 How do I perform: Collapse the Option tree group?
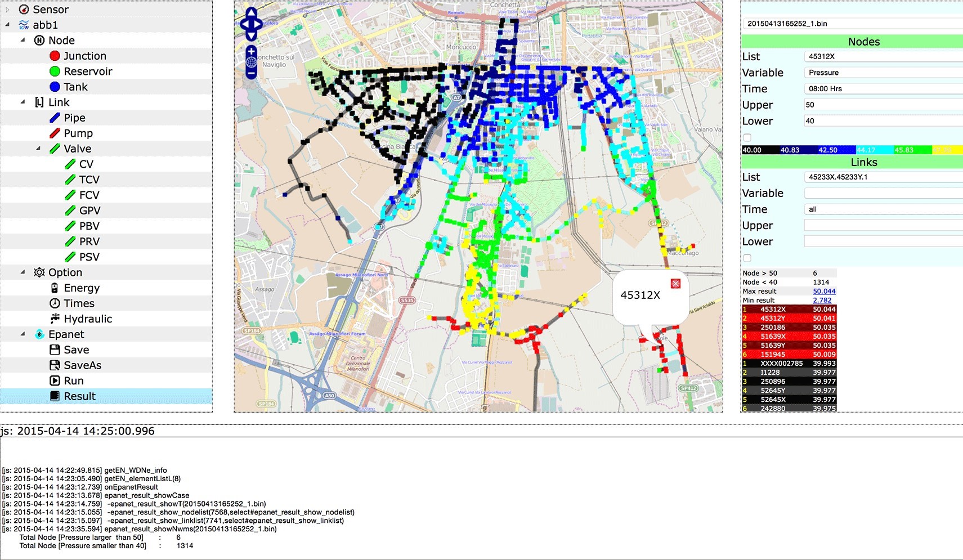[23, 272]
